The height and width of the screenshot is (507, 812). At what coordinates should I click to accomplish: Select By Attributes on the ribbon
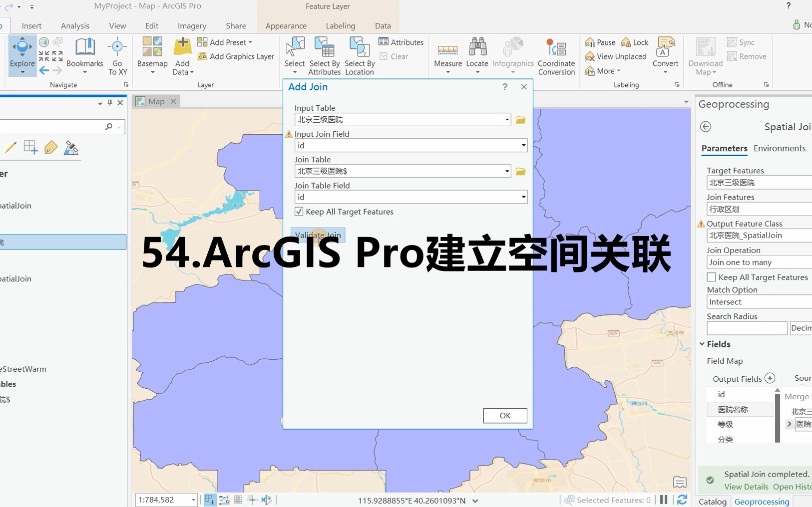tap(324, 56)
